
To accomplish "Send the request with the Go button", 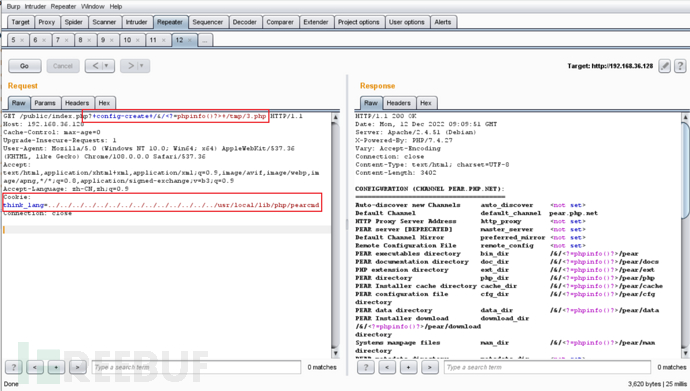I will (25, 66).
